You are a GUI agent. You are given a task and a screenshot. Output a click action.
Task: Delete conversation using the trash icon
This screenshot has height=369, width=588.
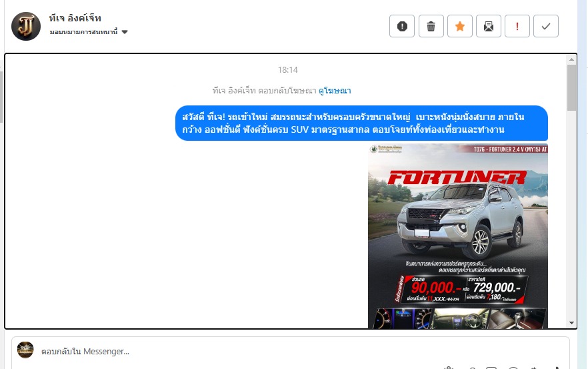pyautogui.click(x=431, y=26)
